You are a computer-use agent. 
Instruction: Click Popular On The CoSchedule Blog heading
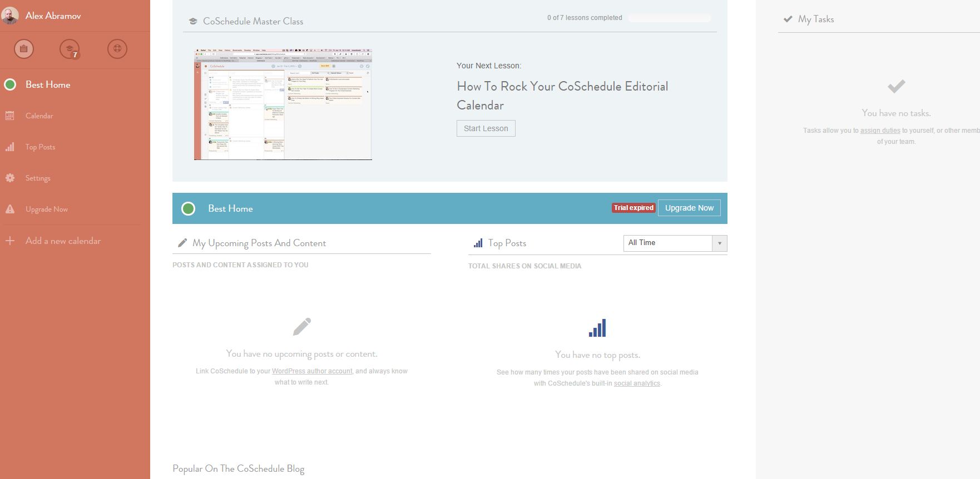[x=239, y=468]
